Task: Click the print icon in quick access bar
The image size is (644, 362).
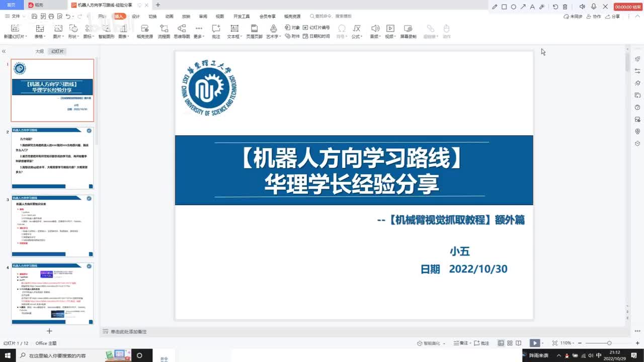Action: tap(51, 16)
